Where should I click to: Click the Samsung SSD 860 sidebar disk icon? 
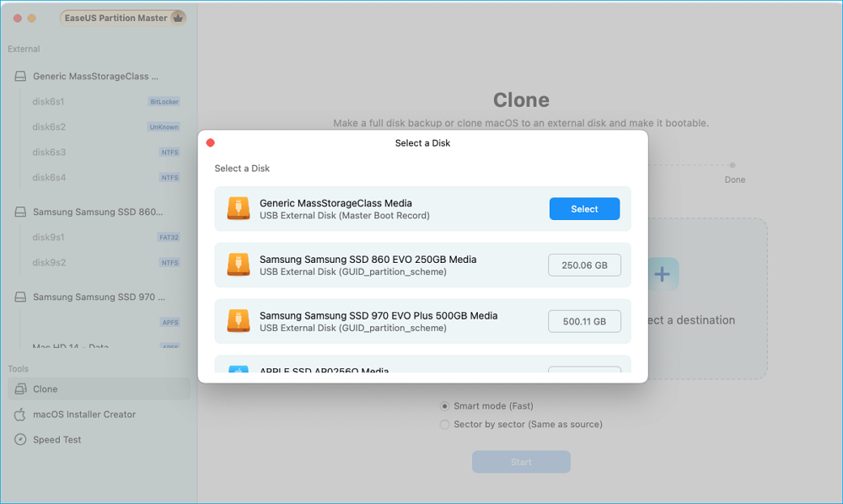point(20,212)
